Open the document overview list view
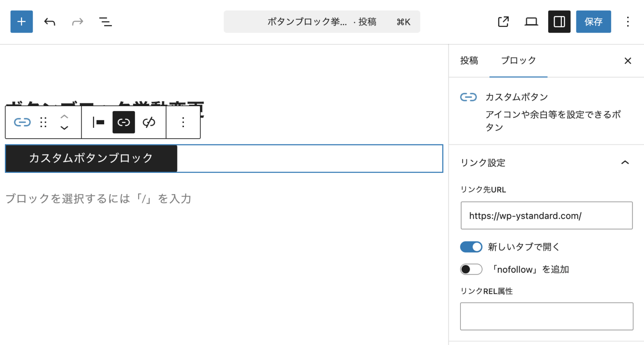The image size is (644, 345). pyautogui.click(x=105, y=22)
